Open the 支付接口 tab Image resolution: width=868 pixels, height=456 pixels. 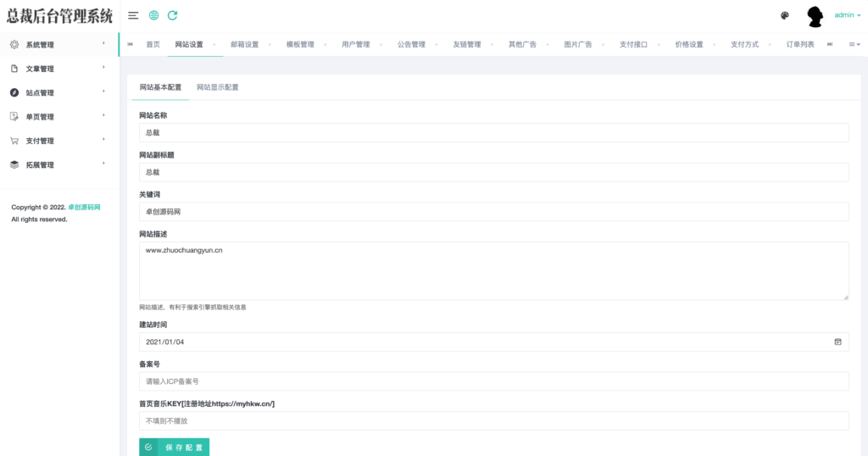[x=633, y=44]
